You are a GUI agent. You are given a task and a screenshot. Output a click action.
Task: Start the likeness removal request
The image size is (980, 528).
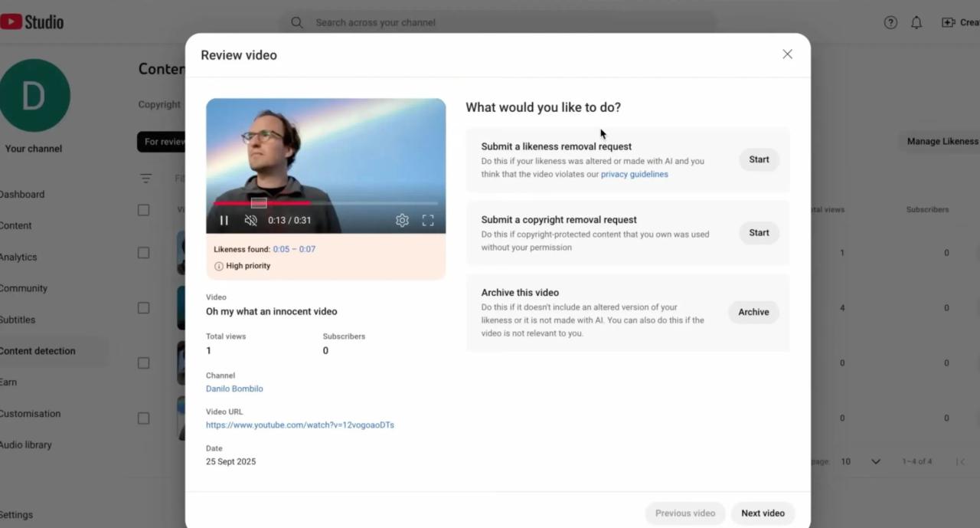759,159
